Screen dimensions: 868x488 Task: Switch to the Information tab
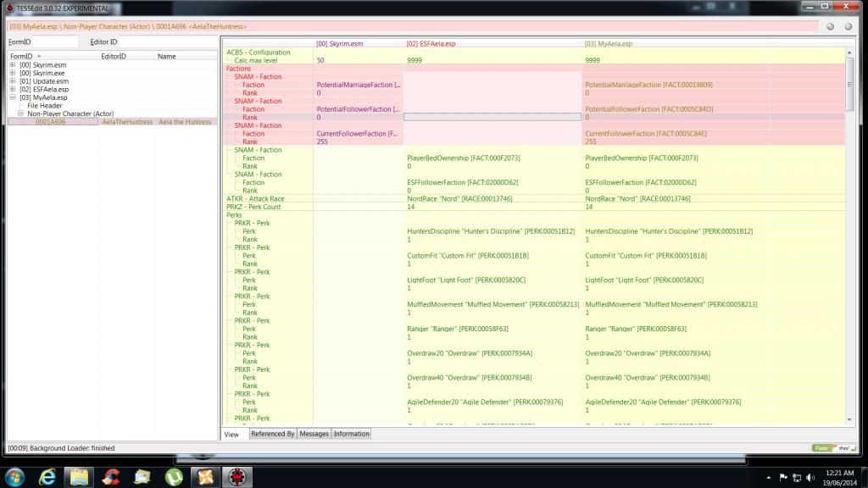click(351, 434)
